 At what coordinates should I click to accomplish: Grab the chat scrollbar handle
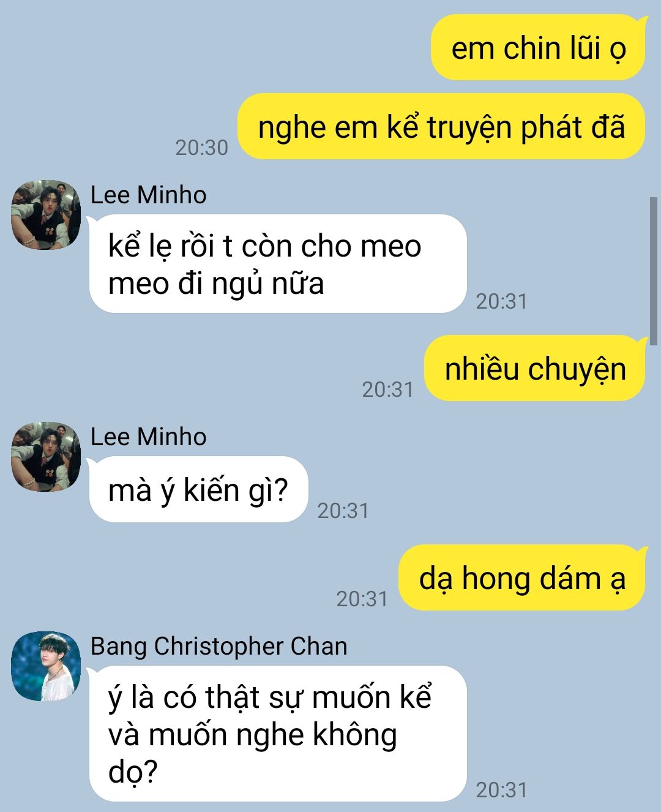(654, 271)
